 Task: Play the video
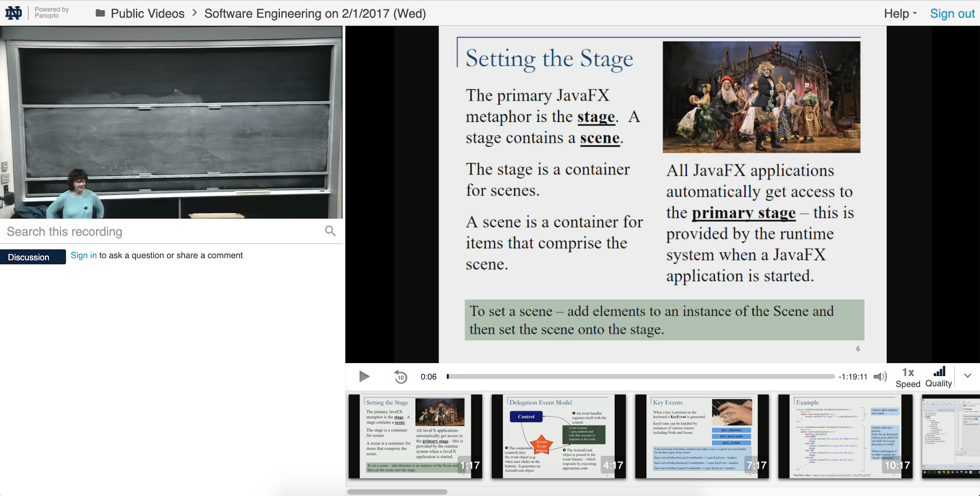tap(364, 376)
